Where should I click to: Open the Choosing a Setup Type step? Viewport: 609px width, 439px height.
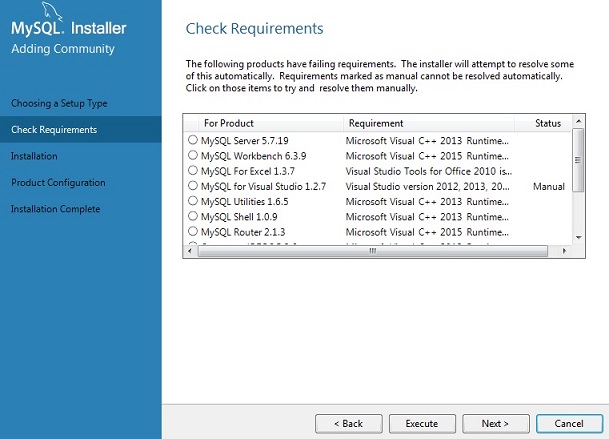coord(59,103)
